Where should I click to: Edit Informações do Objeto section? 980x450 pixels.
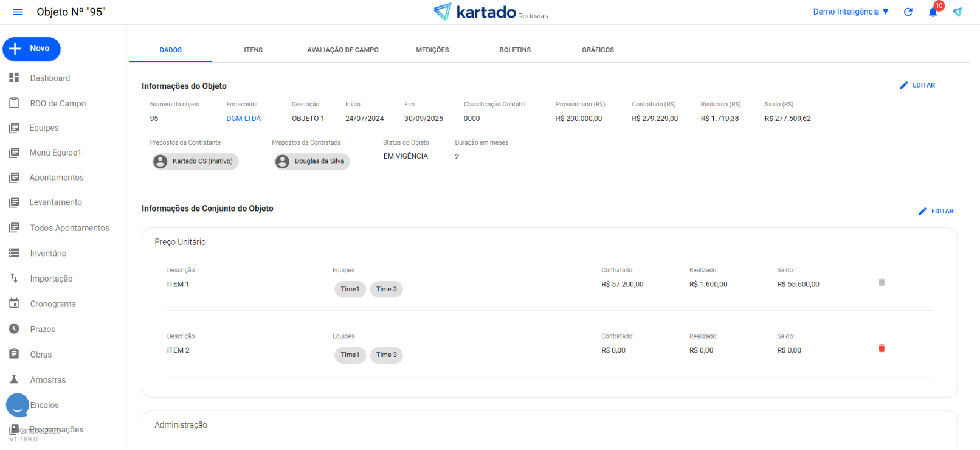(x=917, y=85)
